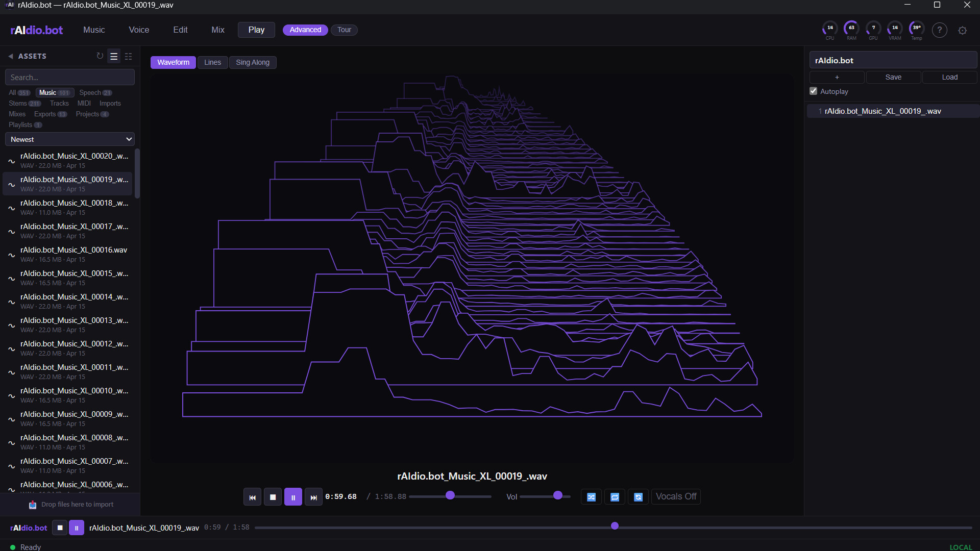Skip to next track
The image size is (980, 551).
313,497
